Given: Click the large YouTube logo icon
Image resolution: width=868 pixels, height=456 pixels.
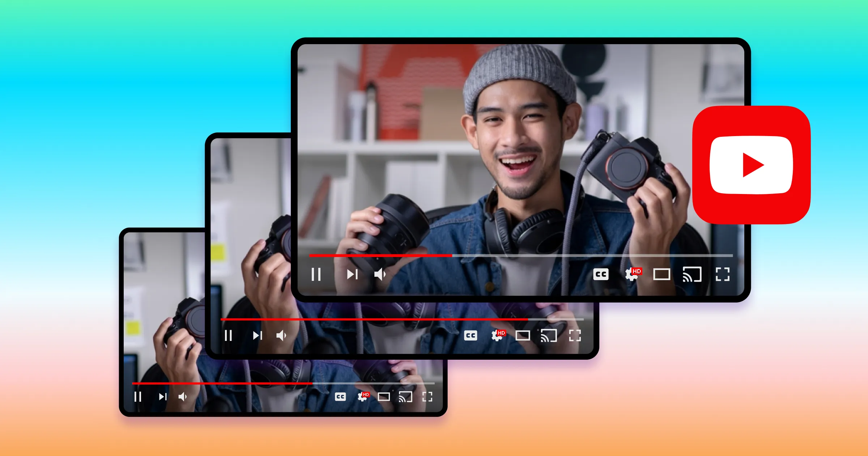Looking at the screenshot, I should coord(751,165).
